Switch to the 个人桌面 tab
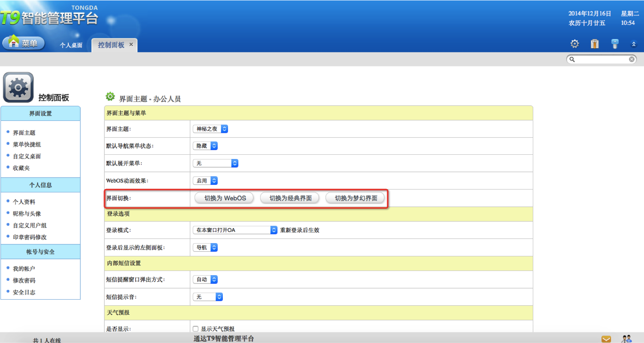 click(71, 45)
